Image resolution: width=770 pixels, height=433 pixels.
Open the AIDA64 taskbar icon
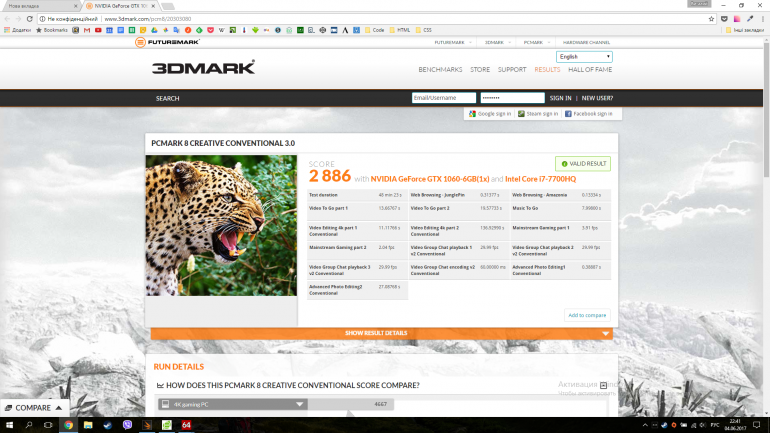[186, 425]
